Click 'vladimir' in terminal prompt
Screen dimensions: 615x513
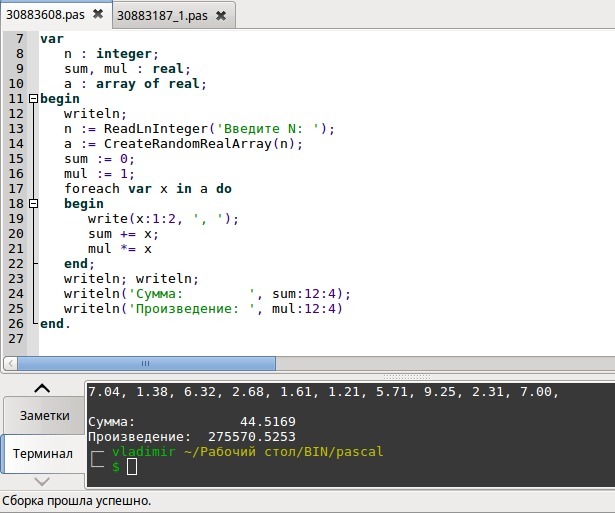[x=144, y=451]
